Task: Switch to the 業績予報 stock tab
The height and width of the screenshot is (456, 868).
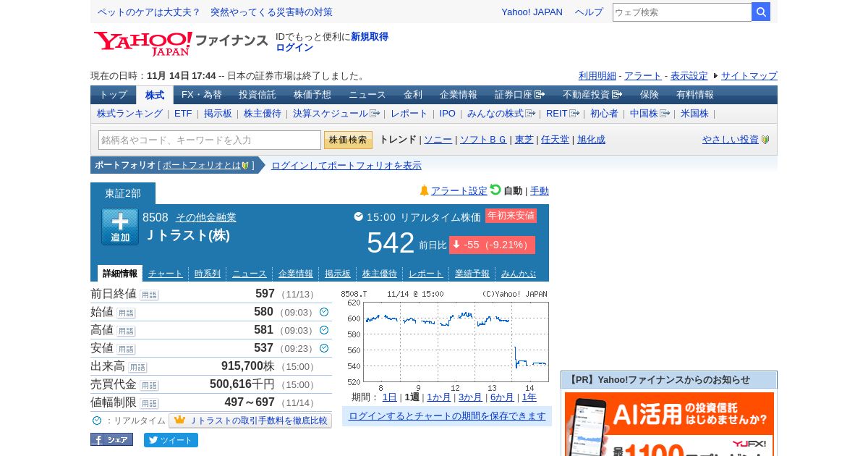Action: pyautogui.click(x=472, y=274)
